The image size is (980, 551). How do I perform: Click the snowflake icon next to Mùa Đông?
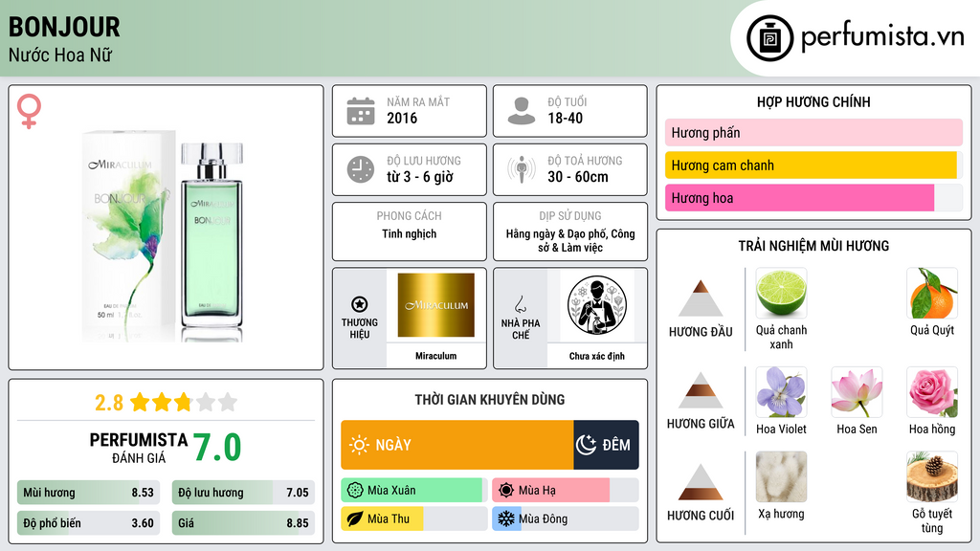[506, 518]
